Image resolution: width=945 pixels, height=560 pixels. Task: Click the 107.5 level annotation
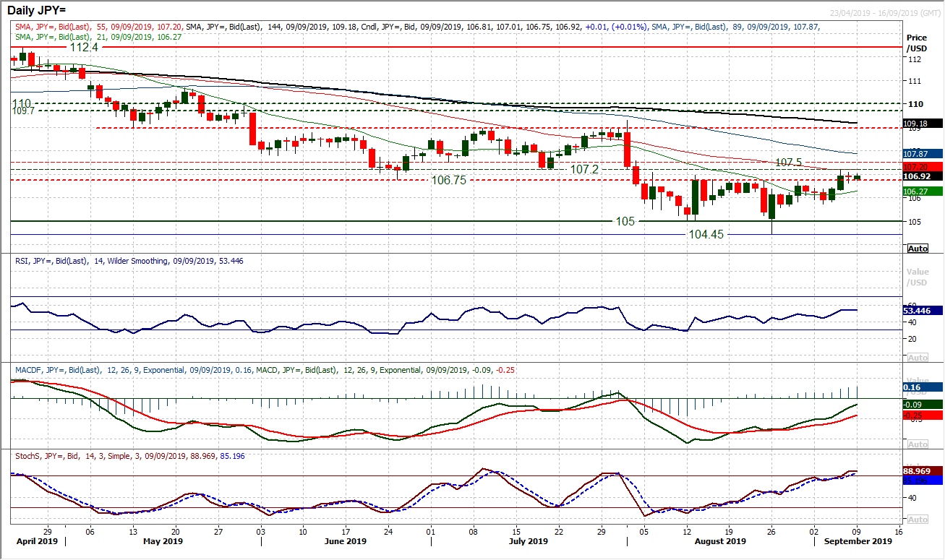click(788, 162)
